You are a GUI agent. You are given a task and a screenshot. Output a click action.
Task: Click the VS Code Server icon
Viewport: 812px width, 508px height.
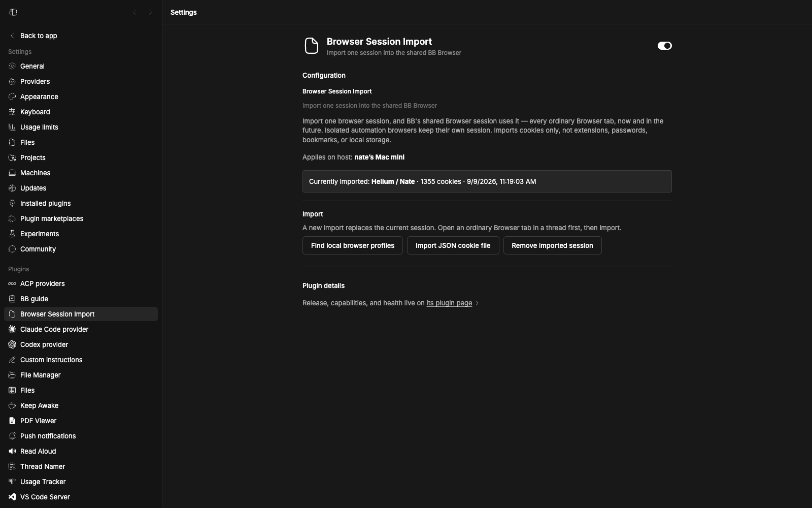[12, 497]
